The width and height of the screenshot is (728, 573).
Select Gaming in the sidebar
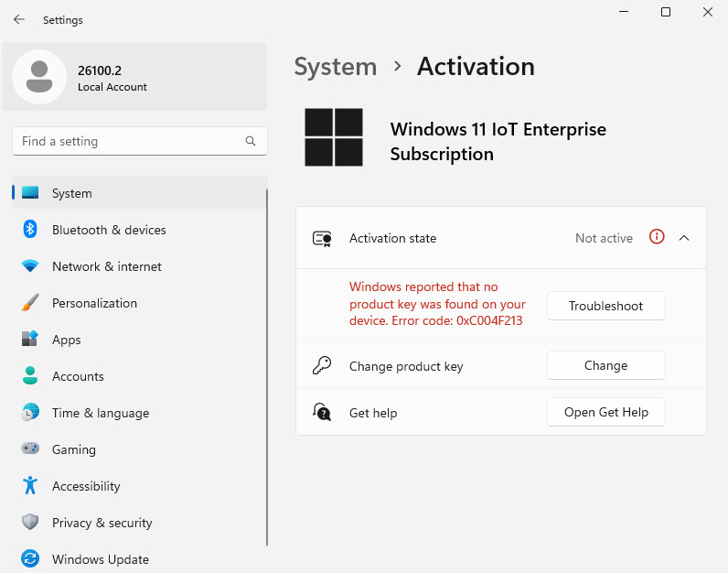139,449
